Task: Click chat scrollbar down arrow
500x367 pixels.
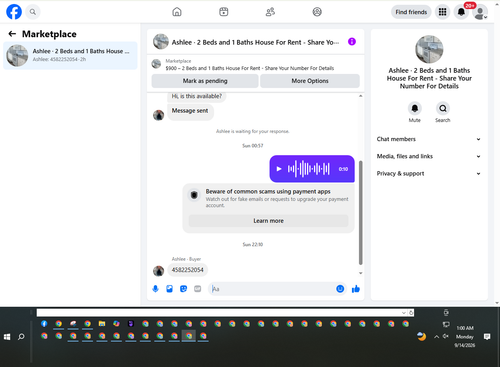Action: click(x=360, y=273)
